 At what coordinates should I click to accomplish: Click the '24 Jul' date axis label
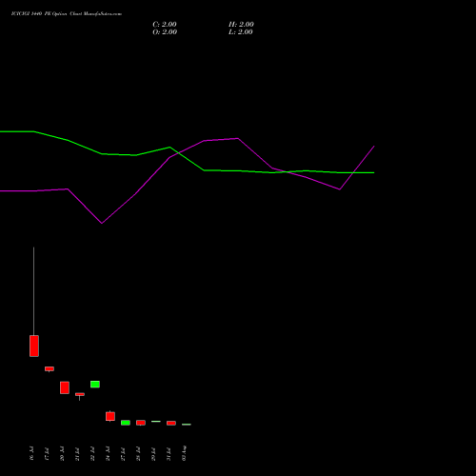coord(108,453)
